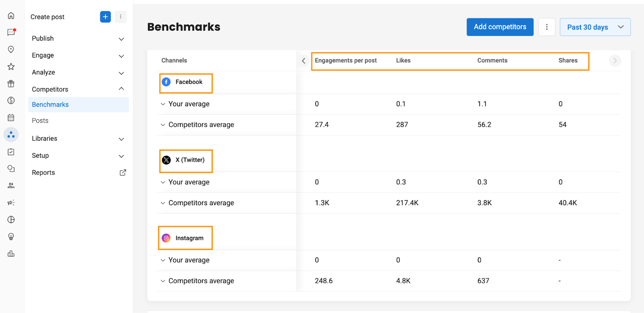Expand Instagram Your average row
The height and width of the screenshot is (313, 644).
[163, 260]
